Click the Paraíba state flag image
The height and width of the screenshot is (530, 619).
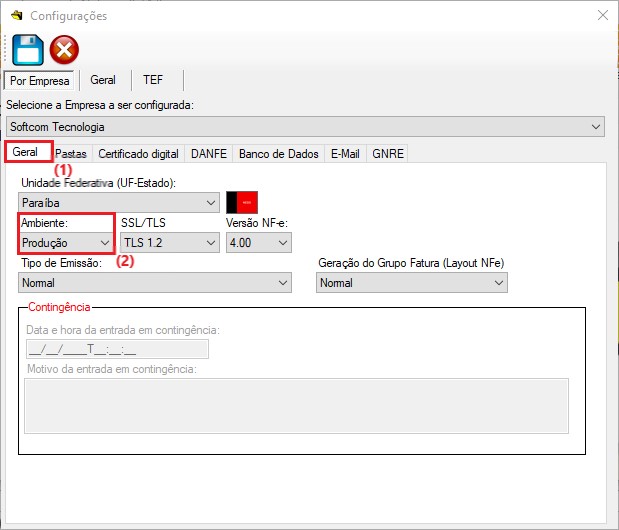point(242,203)
